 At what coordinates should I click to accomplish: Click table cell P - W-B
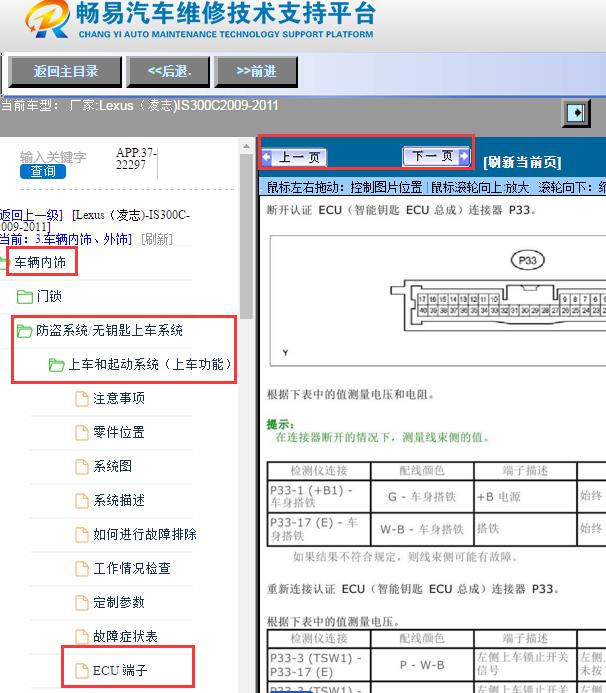pyautogui.click(x=422, y=665)
